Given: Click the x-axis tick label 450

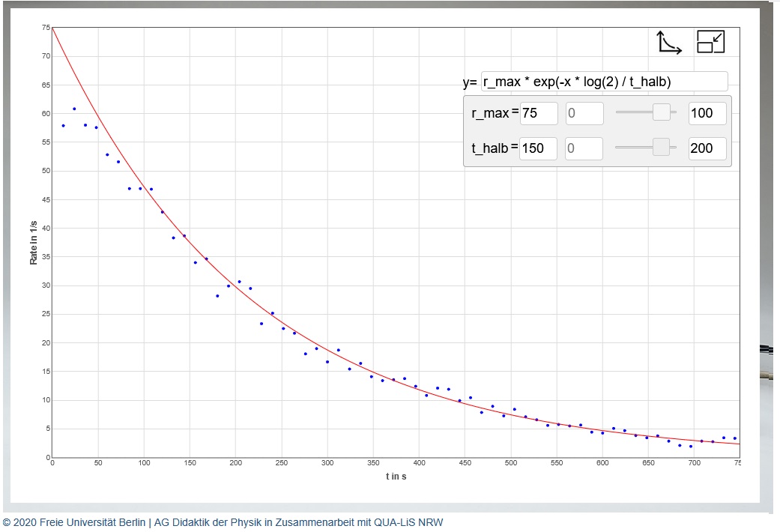Looking at the screenshot, I should point(465,463).
